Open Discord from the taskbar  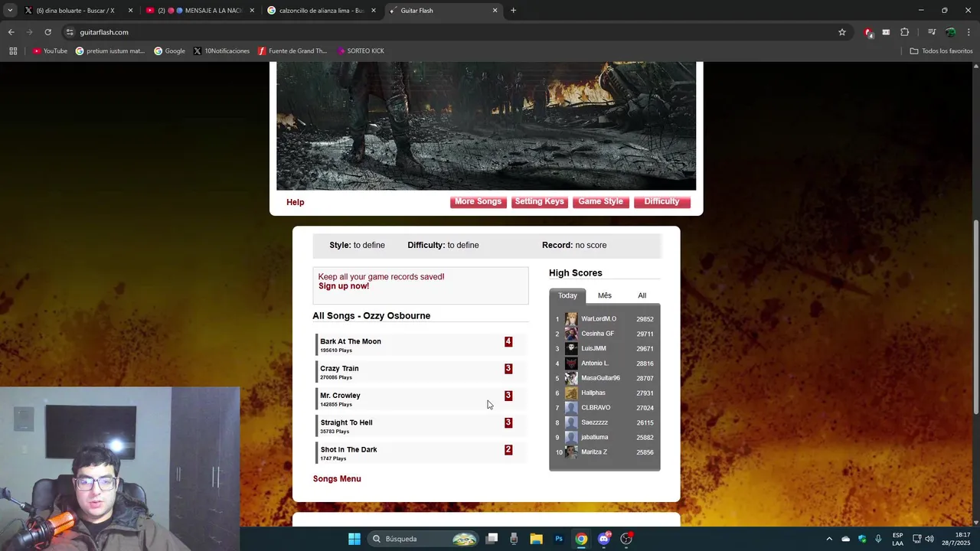coord(604,539)
